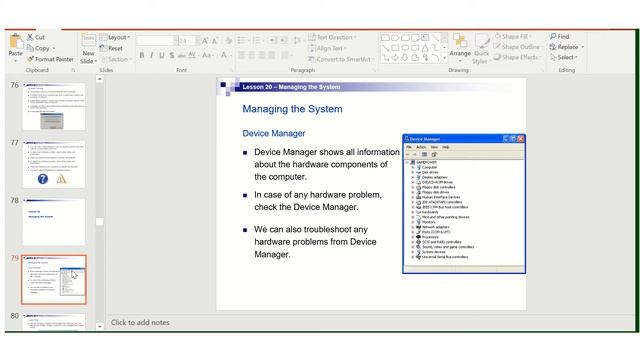The height and width of the screenshot is (360, 640).
Task: Choose the Right Arrow shape
Action: pyautogui.click(x=395, y=58)
